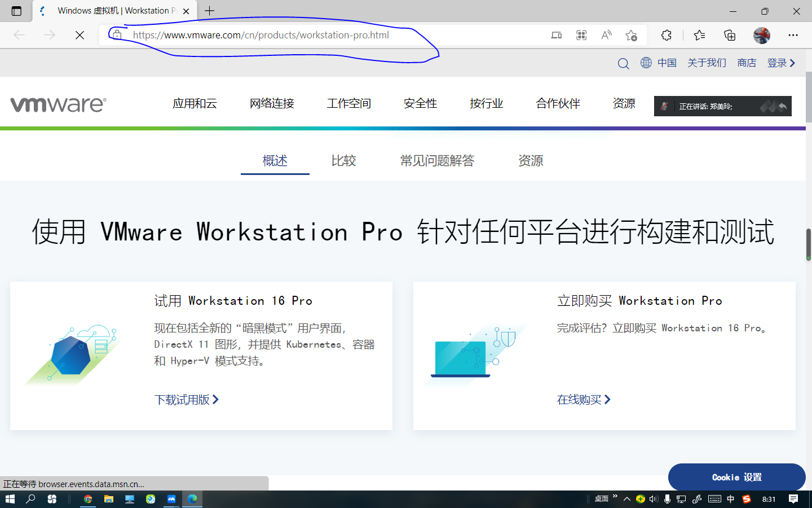The height and width of the screenshot is (508, 812).
Task: Open the Cookie 设置 button
Action: [736, 478]
